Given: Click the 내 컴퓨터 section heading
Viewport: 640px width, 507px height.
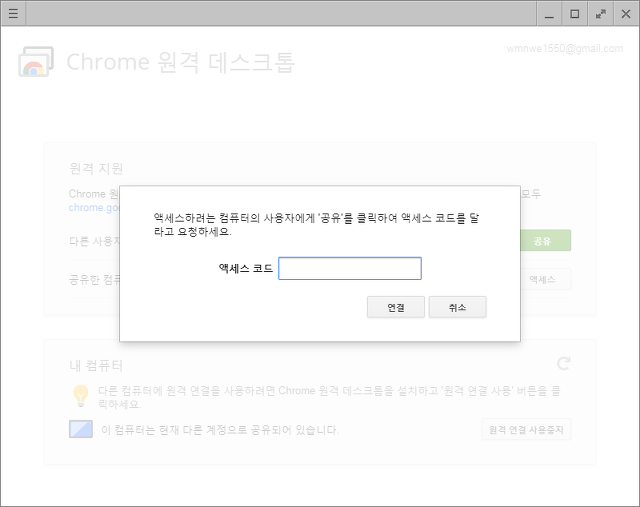Looking at the screenshot, I should pos(96,365).
